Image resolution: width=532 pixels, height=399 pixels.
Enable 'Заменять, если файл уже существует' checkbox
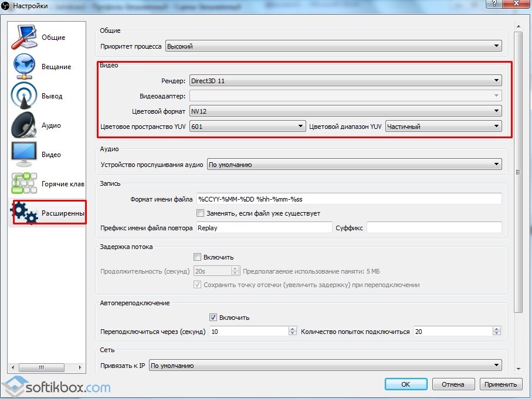pyautogui.click(x=201, y=213)
